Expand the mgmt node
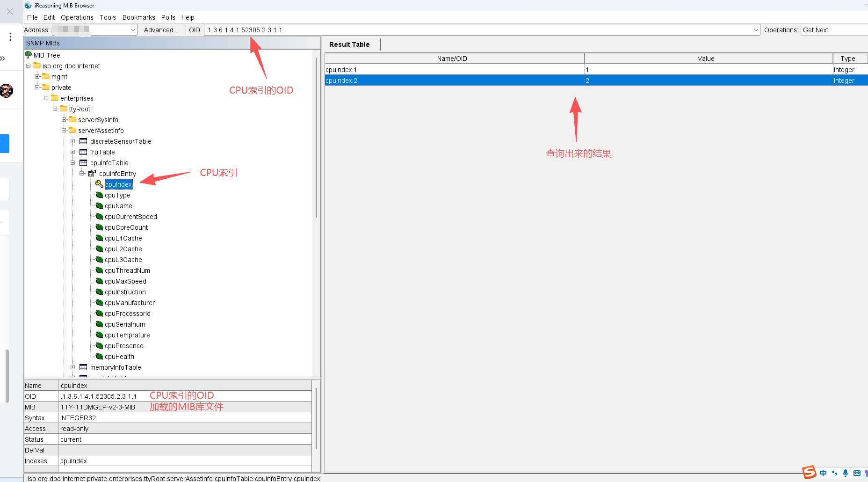 (37, 76)
